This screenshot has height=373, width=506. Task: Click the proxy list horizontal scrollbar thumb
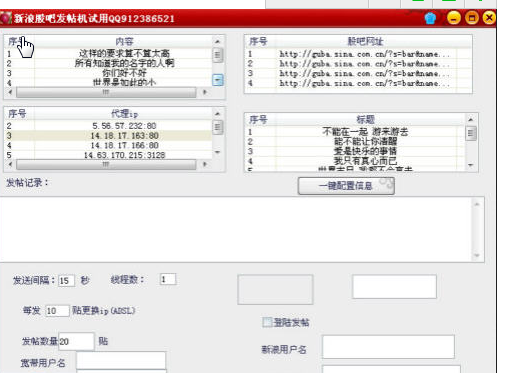tap(106, 164)
